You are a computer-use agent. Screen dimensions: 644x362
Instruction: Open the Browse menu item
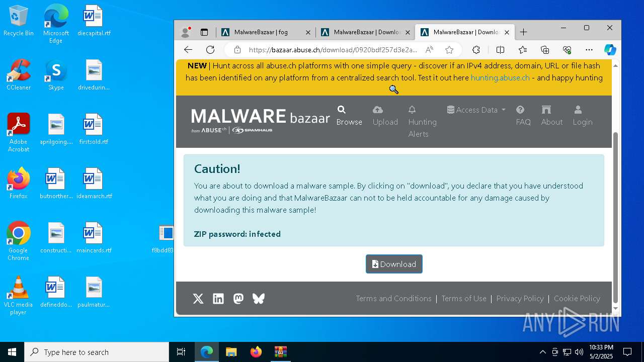(x=349, y=116)
